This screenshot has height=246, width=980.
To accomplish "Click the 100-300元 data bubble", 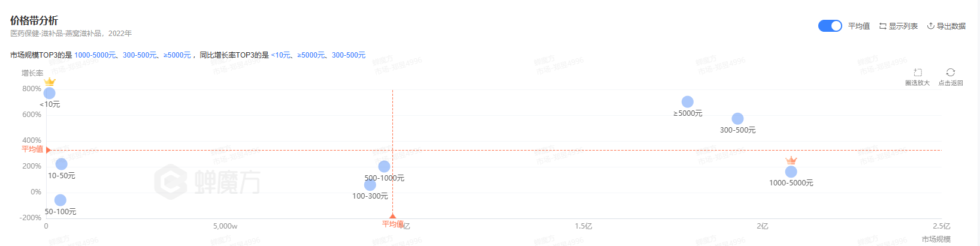I will coord(370,185).
